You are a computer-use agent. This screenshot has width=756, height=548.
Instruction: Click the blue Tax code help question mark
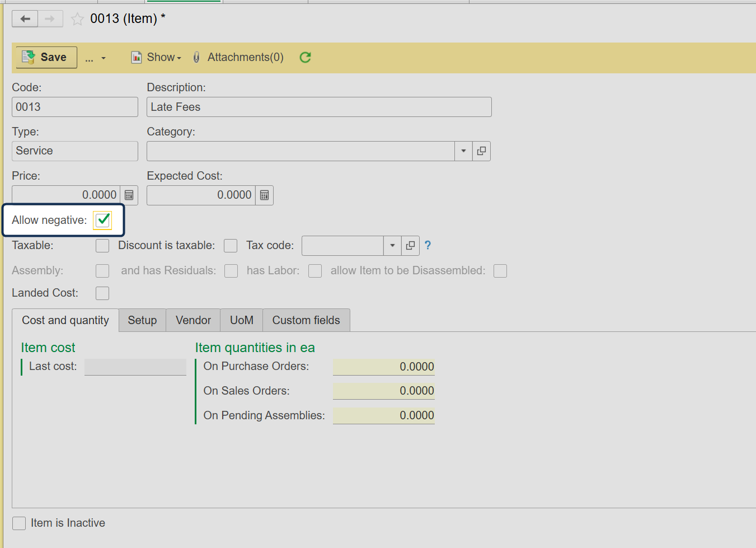tap(428, 245)
